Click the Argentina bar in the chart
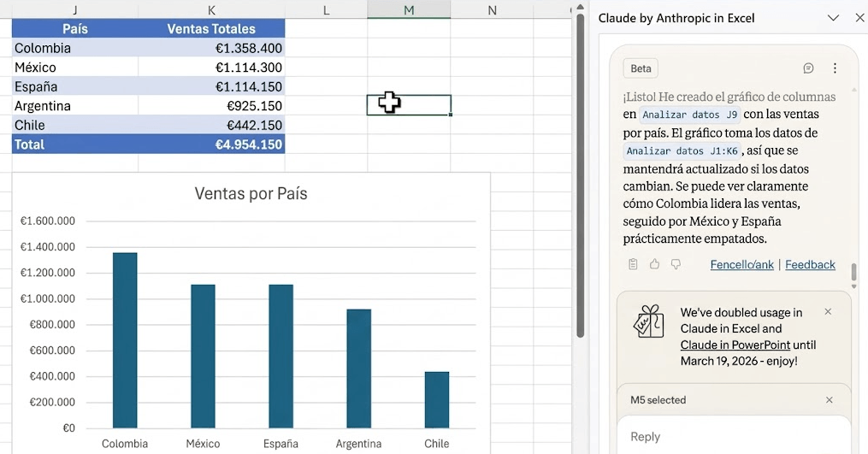This screenshot has width=868, height=454. [x=358, y=369]
